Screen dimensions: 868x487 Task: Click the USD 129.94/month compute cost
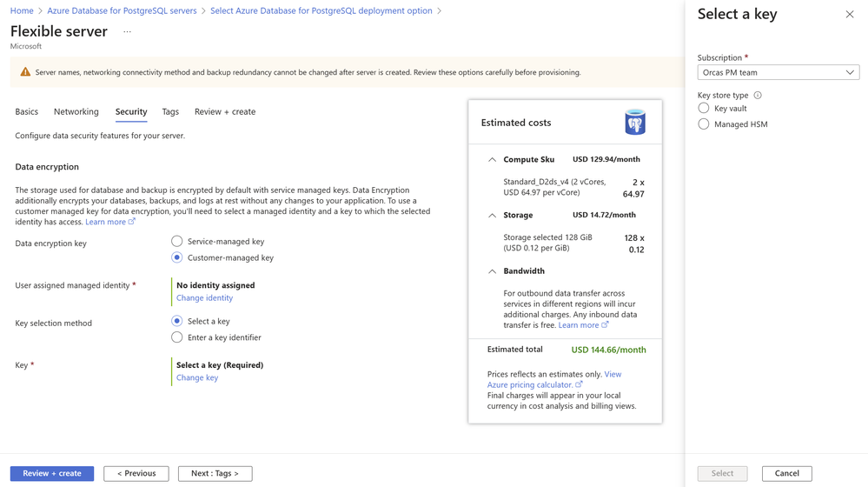606,159
